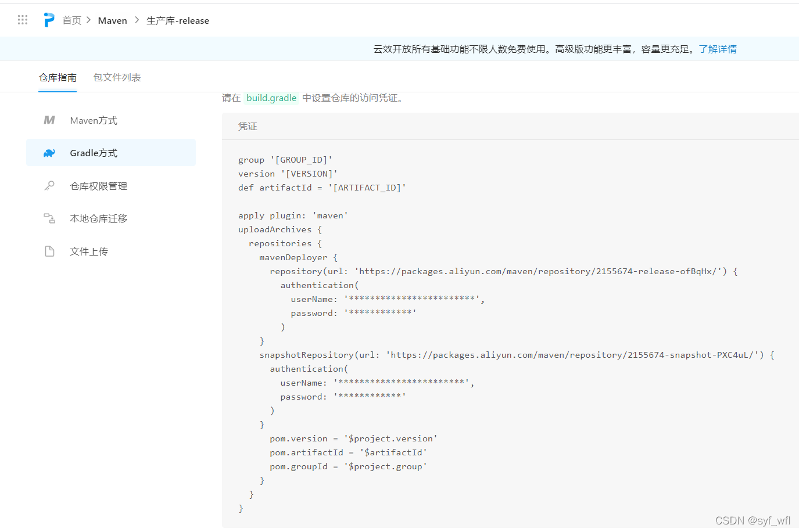Image resolution: width=799 pixels, height=532 pixels.
Task: Select Gradle方式 sidebar item
Action: (111, 153)
